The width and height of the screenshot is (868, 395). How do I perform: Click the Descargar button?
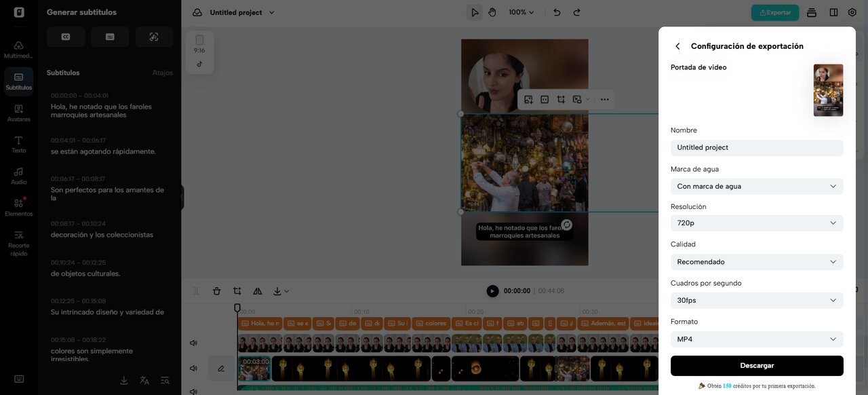(757, 366)
